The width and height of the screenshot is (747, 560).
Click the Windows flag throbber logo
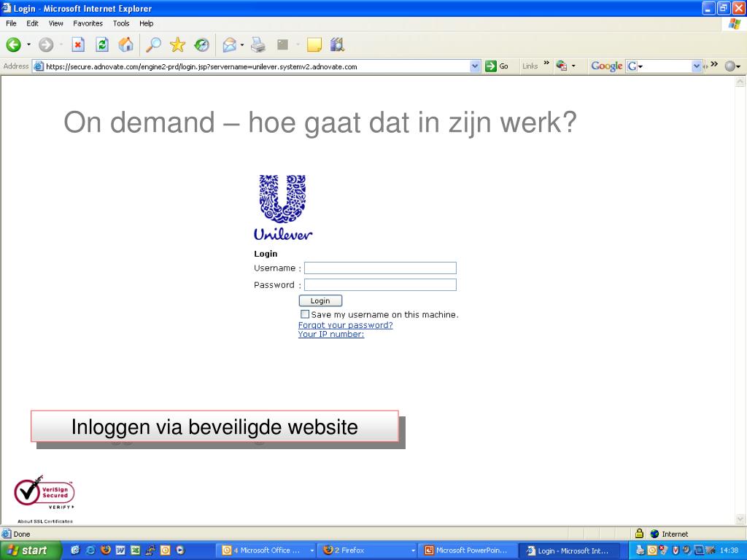734,24
